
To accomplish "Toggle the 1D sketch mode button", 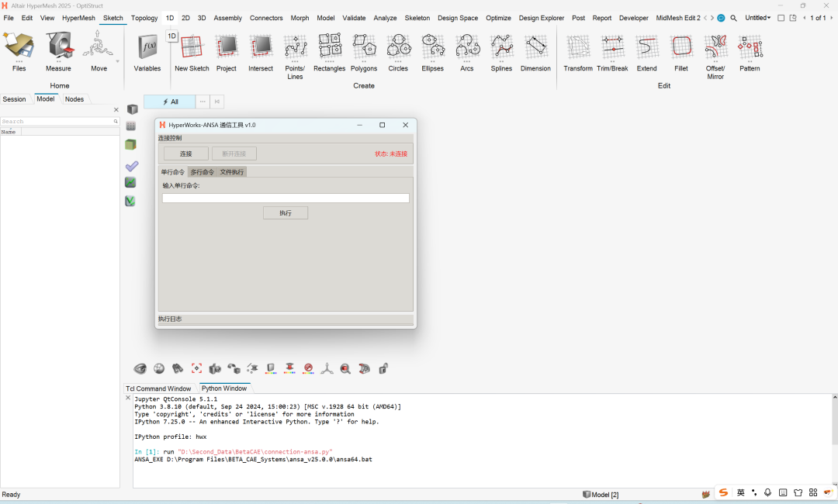I will tap(172, 36).
